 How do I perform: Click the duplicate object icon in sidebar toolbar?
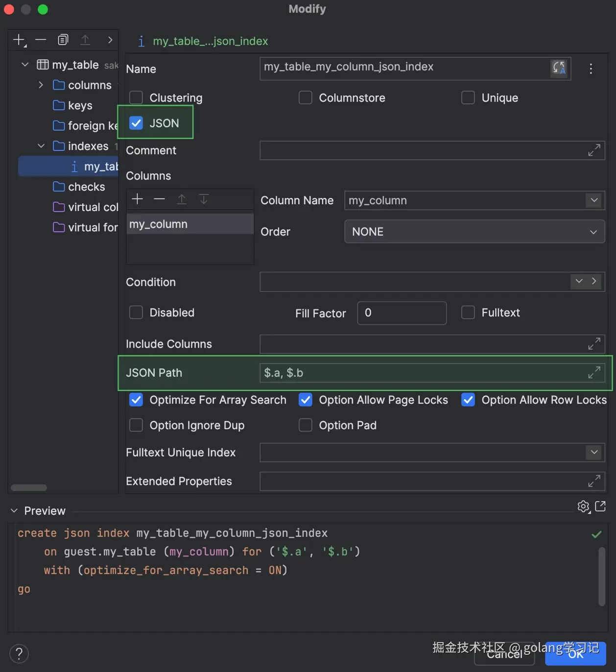63,40
